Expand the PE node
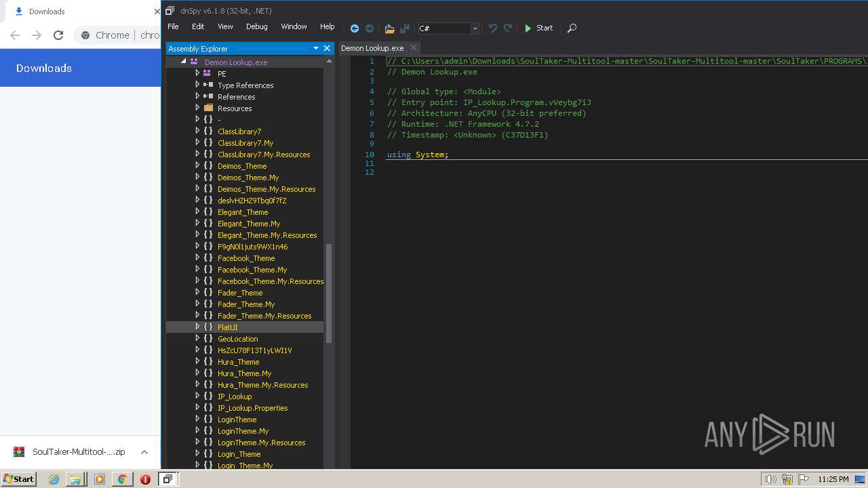This screenshot has width=868, height=488. pyautogui.click(x=197, y=73)
